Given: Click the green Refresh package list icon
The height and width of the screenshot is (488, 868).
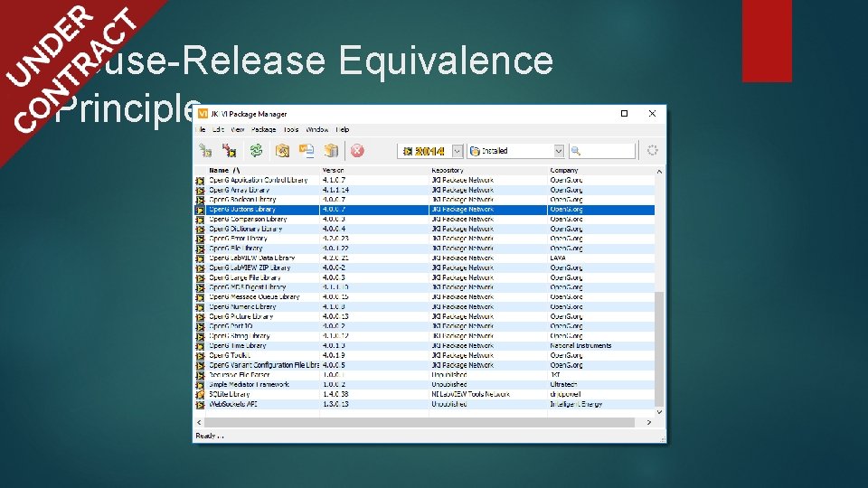Looking at the screenshot, I should [256, 150].
